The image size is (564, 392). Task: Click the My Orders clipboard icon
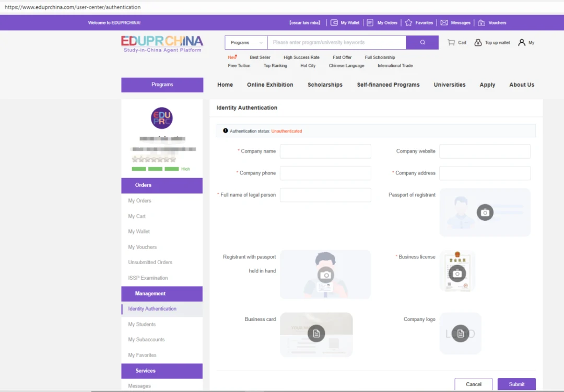(x=370, y=23)
